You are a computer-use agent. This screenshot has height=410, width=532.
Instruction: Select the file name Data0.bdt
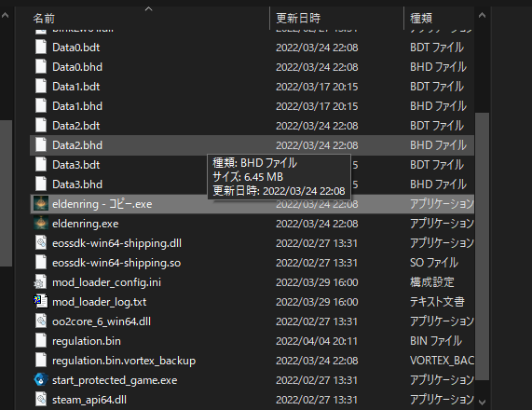(76, 48)
